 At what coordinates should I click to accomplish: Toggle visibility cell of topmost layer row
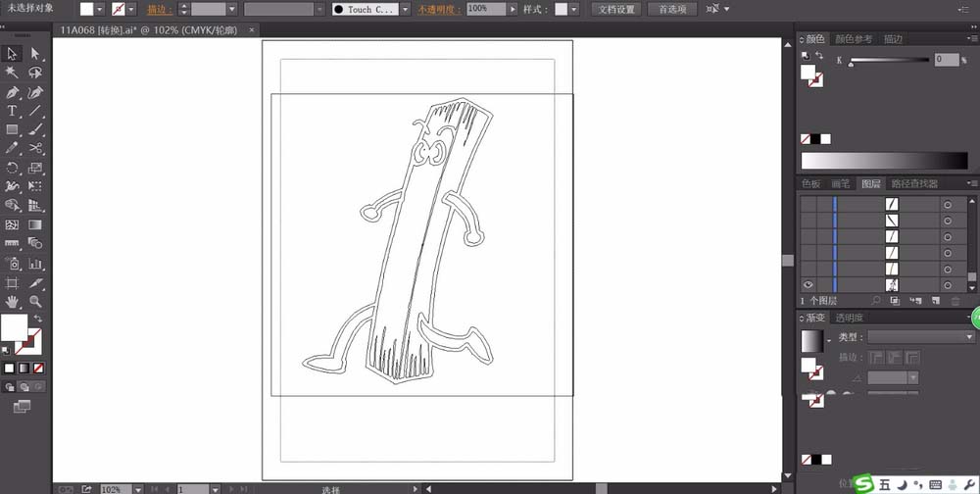[808, 204]
